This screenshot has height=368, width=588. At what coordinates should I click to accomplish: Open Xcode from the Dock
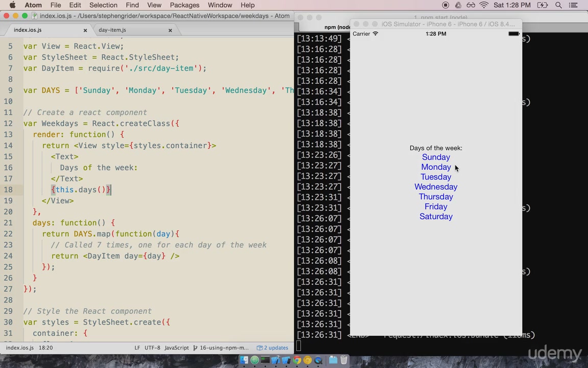coord(276,360)
